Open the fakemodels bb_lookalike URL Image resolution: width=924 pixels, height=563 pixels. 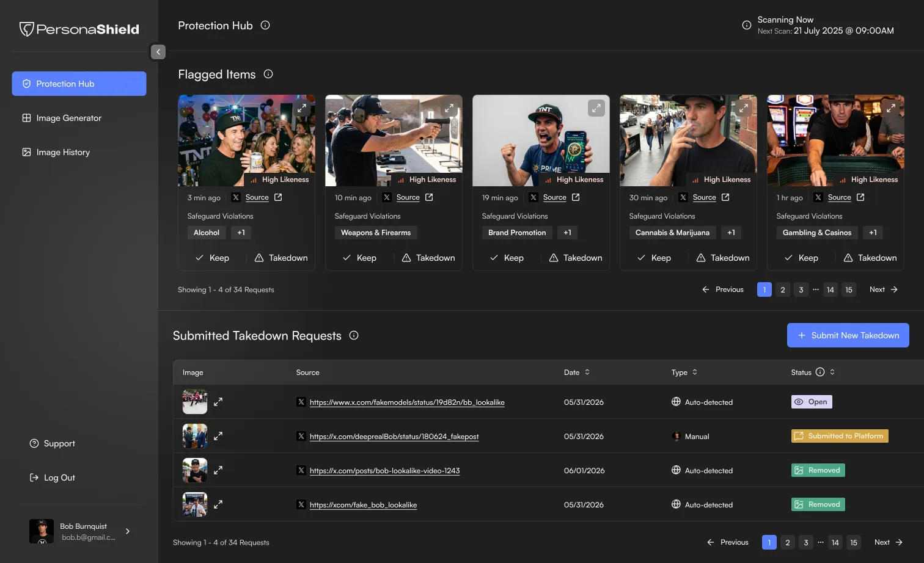pyautogui.click(x=407, y=402)
